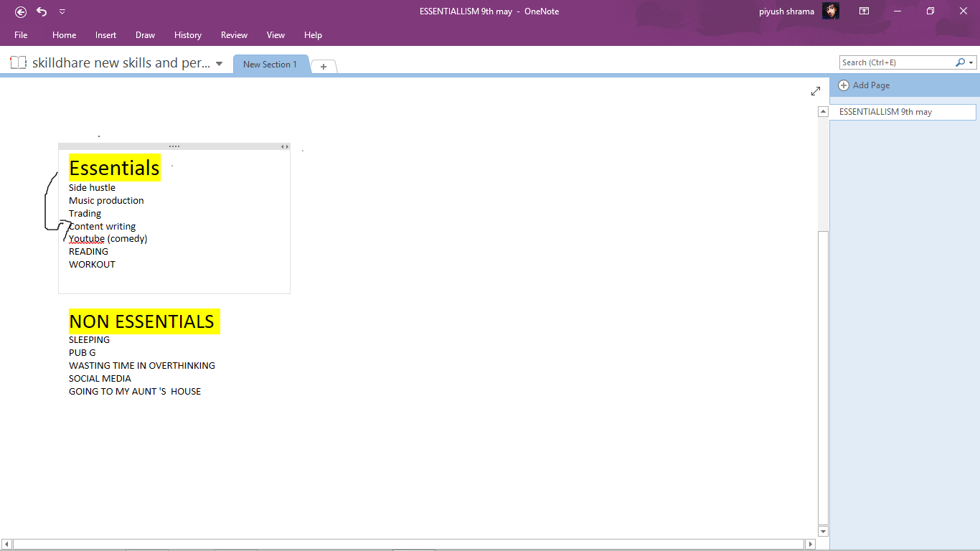
Task: Select the New Section 1 tab
Action: pos(270,65)
